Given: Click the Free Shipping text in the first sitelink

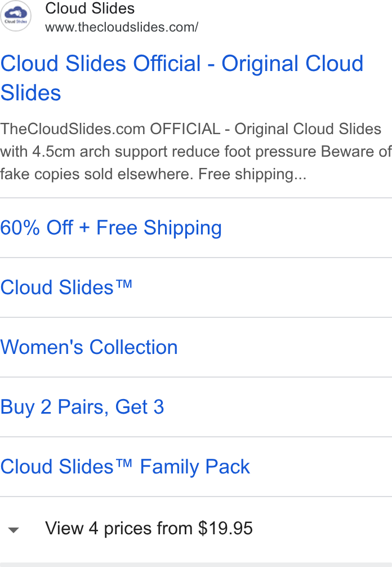Looking at the screenshot, I should click(x=159, y=228).
